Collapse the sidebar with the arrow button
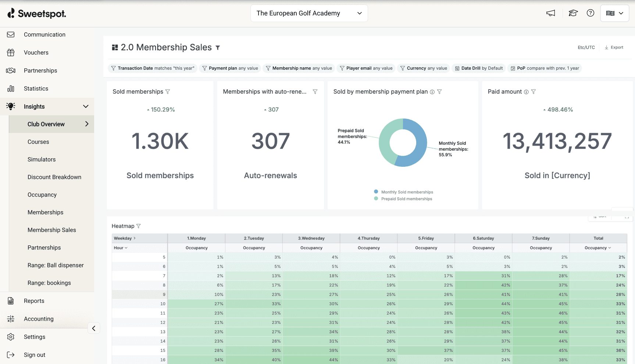 94,328
